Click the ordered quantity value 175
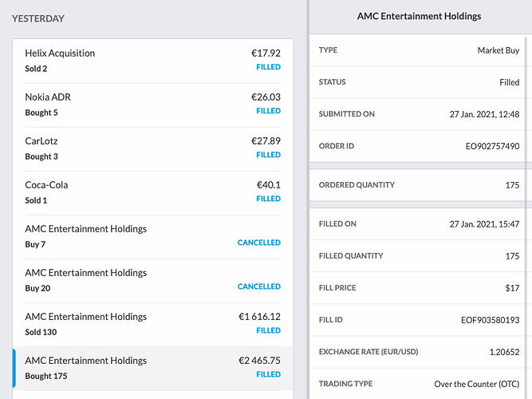532x399 pixels. [512, 185]
